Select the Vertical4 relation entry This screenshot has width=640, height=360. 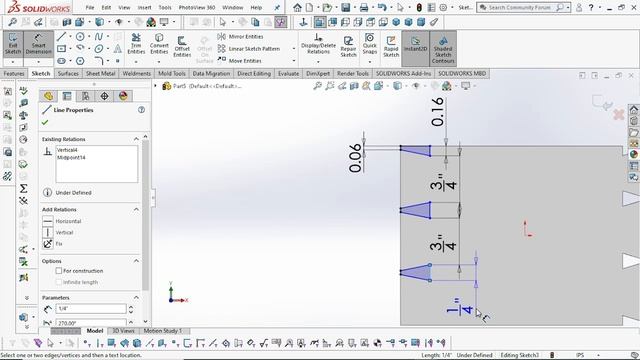click(x=67, y=150)
